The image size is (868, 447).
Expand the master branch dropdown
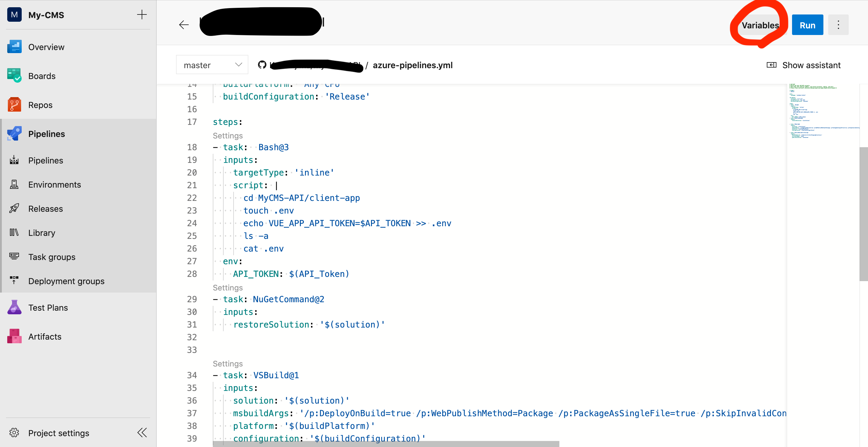[x=212, y=65]
